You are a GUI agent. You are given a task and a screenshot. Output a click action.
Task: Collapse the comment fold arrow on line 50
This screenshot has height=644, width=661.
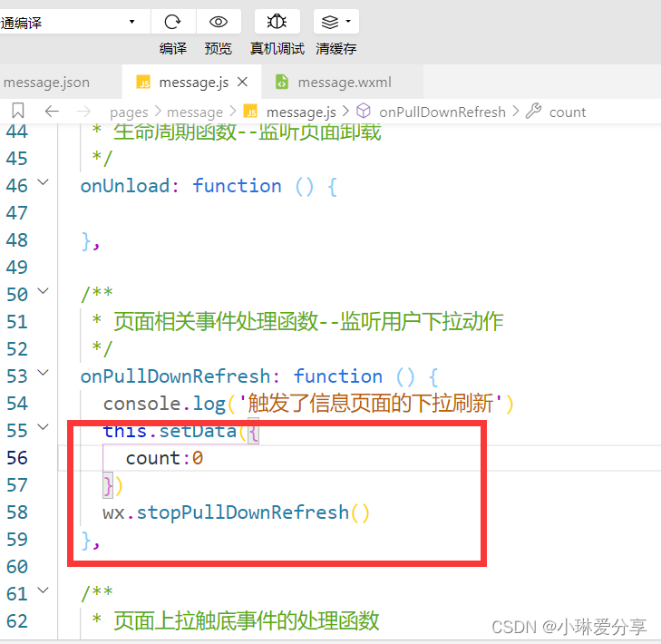pyautogui.click(x=43, y=291)
